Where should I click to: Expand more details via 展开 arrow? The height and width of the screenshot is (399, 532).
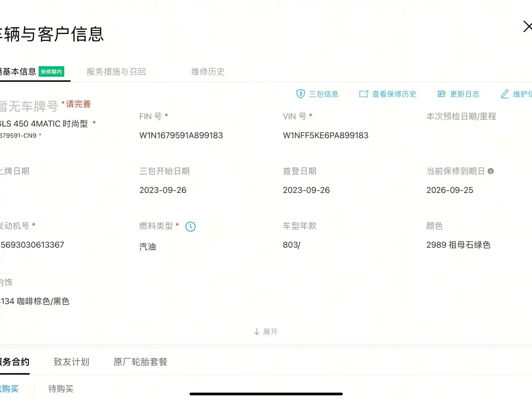[256, 332]
